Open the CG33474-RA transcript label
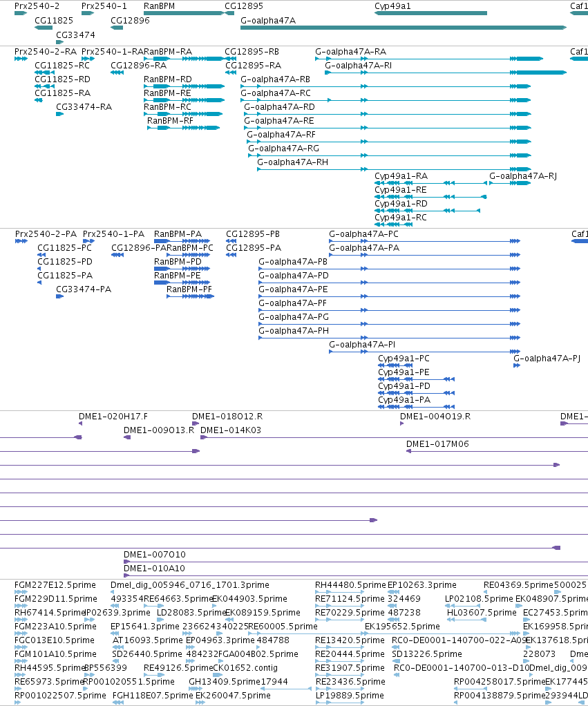588x706 pixels. [x=84, y=107]
